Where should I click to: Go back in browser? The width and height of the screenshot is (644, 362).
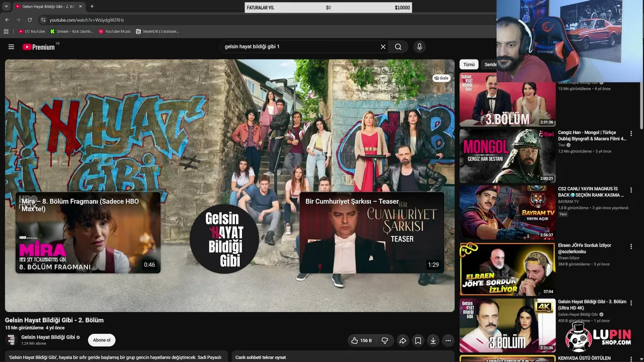[7, 20]
